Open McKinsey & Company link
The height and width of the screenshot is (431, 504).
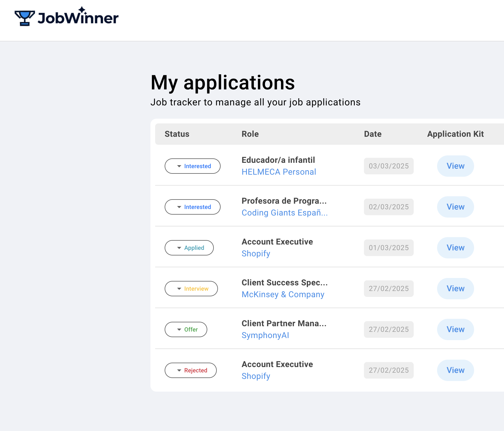coord(283,295)
